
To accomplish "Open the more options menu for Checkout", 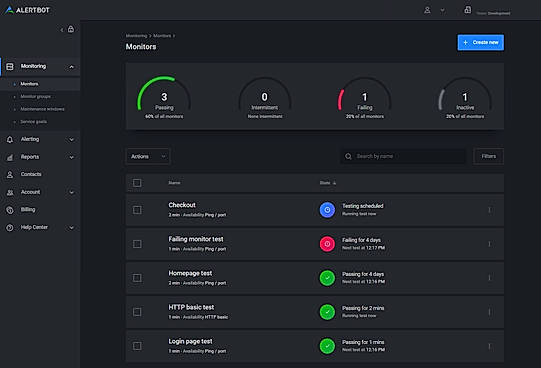I will (x=489, y=210).
